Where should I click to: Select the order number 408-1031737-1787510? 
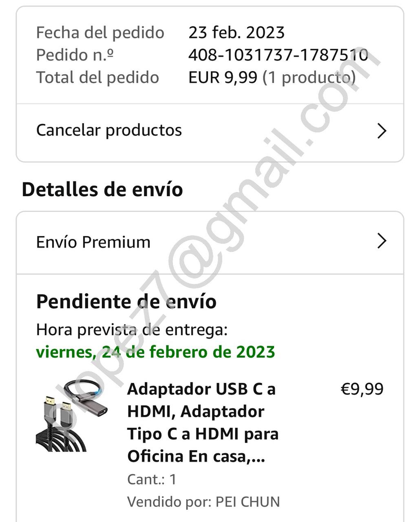click(x=278, y=55)
